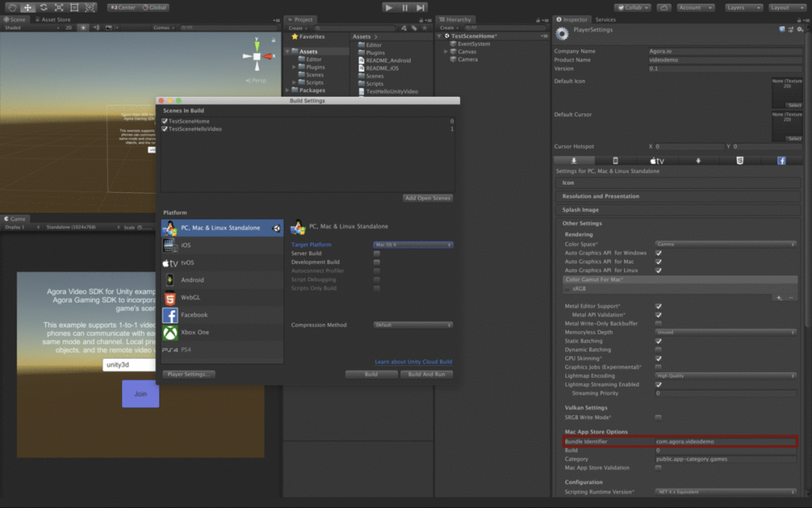Open the Layout dropdown

787,7
